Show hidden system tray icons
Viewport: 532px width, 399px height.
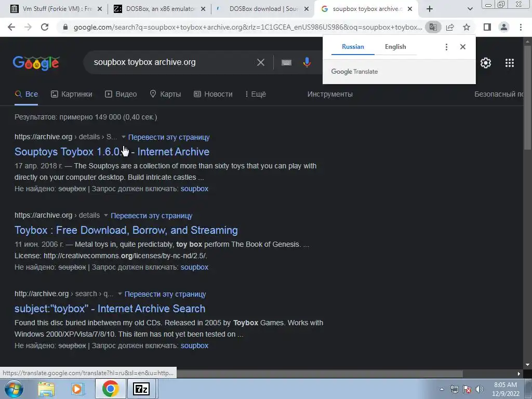[x=442, y=389]
